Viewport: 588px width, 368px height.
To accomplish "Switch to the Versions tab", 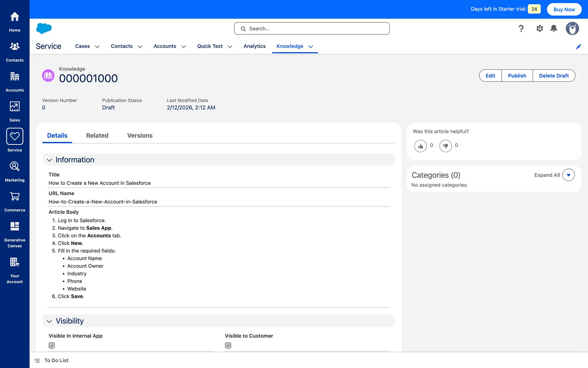I will 140,136.
